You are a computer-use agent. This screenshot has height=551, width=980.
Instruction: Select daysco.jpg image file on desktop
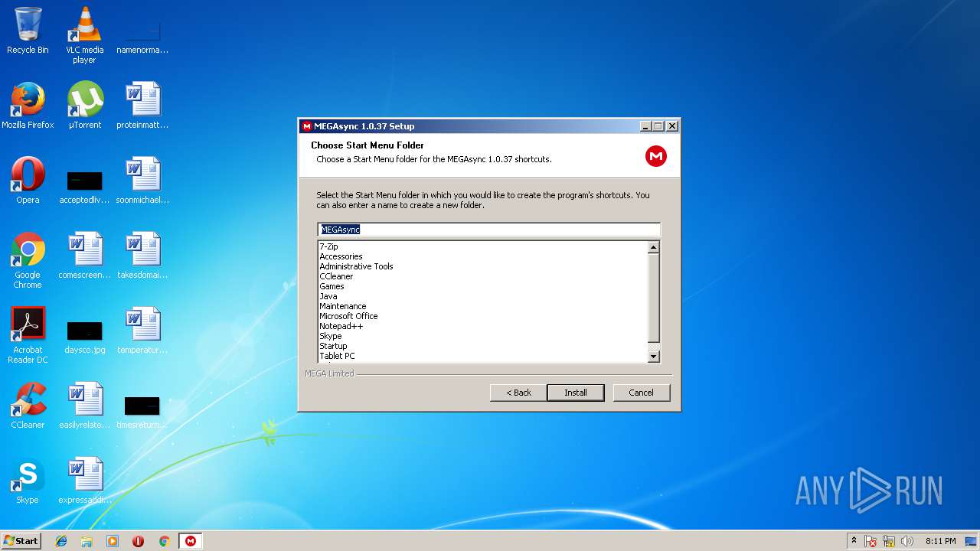(x=85, y=337)
